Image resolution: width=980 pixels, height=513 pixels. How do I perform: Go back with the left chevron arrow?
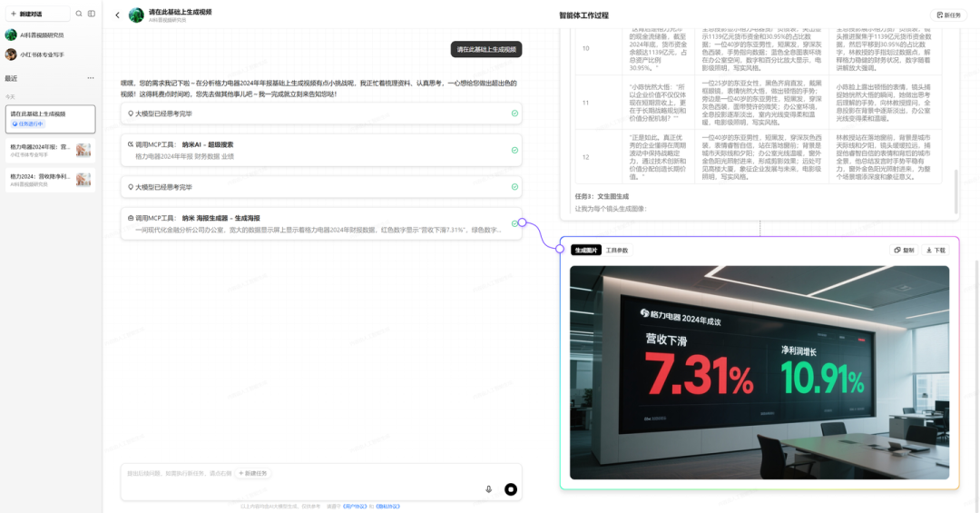(x=117, y=15)
